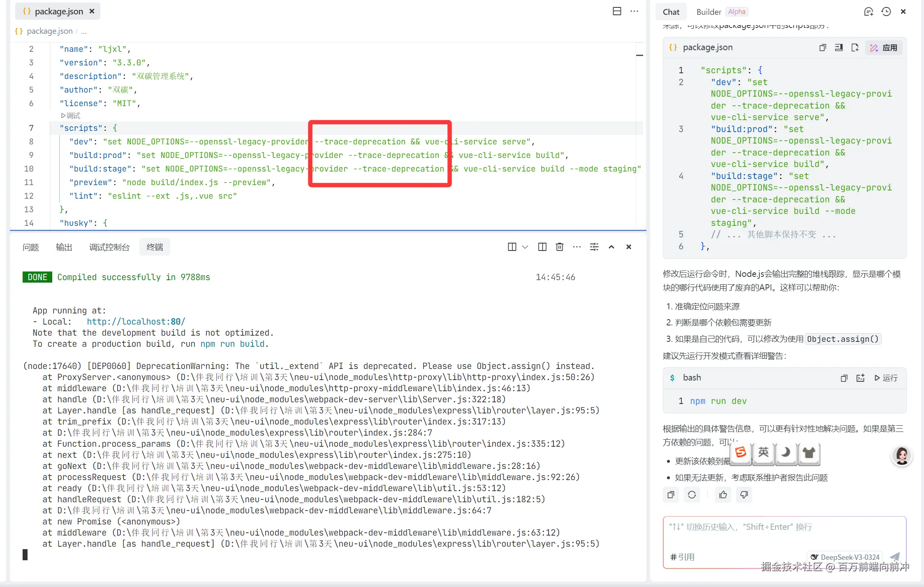Toggle Sogou moon night mode button
The width and height of the screenshot is (924, 587).
tap(786, 452)
